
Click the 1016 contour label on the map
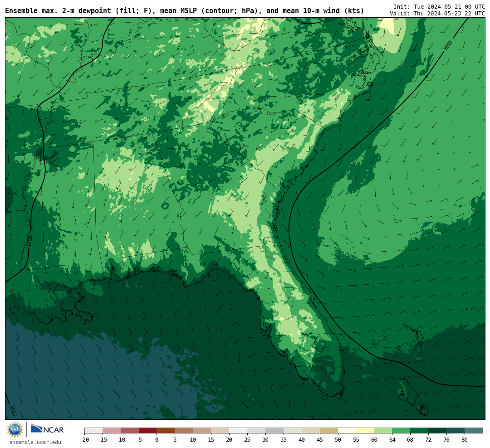447,46
